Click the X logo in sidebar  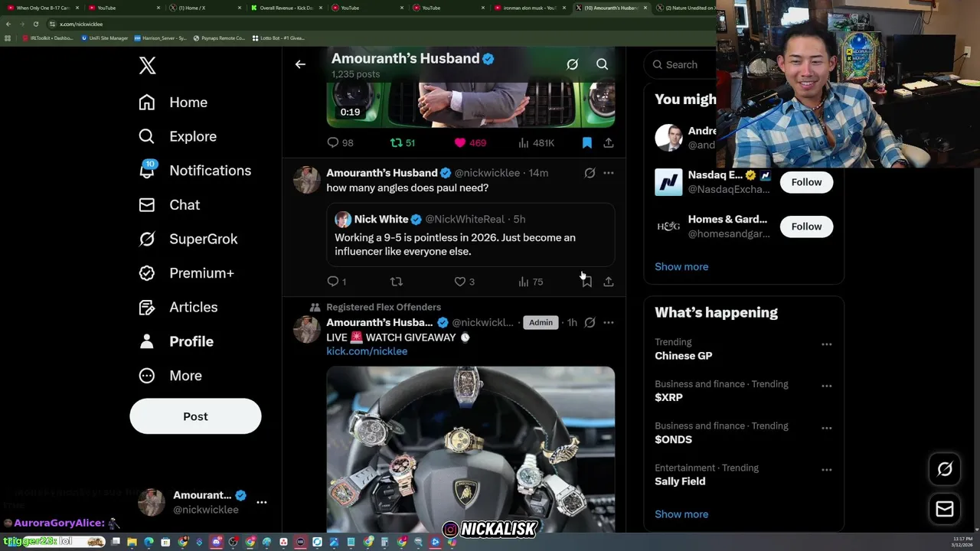(147, 65)
